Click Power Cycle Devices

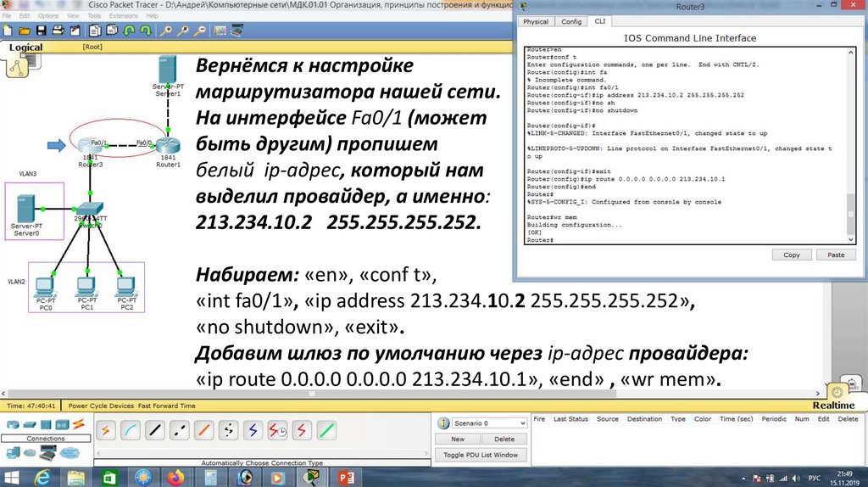click(102, 406)
